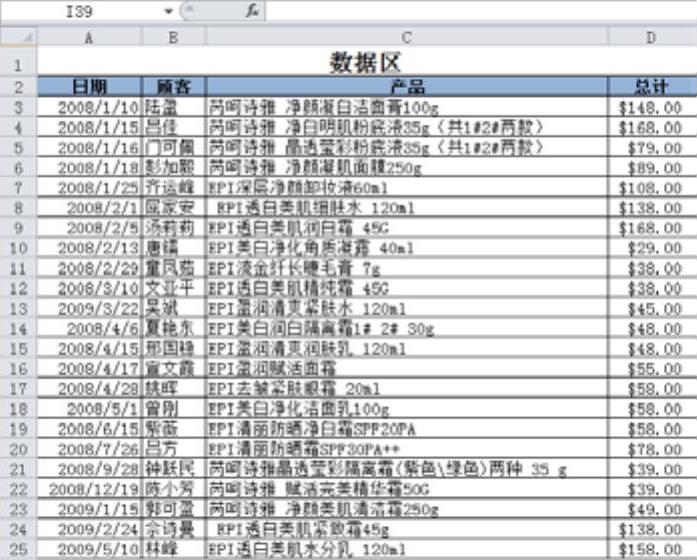Select row header 25
697x560 pixels.
[x=19, y=549]
